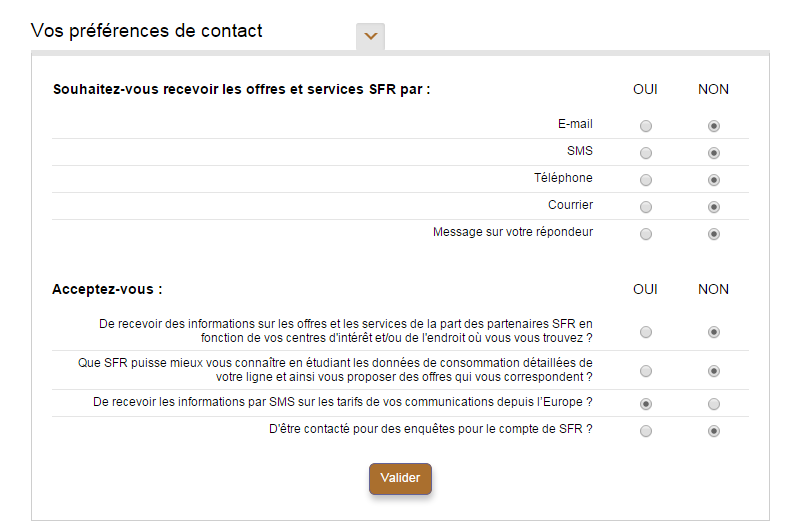Image resolution: width=803 pixels, height=526 pixels.
Task: Decline SFR survey contact with NON
Action: tap(713, 431)
